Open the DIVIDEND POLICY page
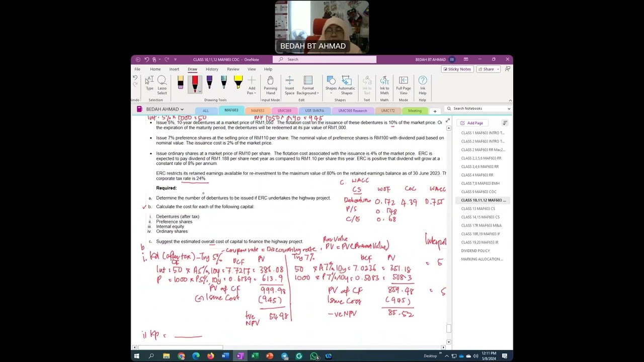 click(475, 251)
